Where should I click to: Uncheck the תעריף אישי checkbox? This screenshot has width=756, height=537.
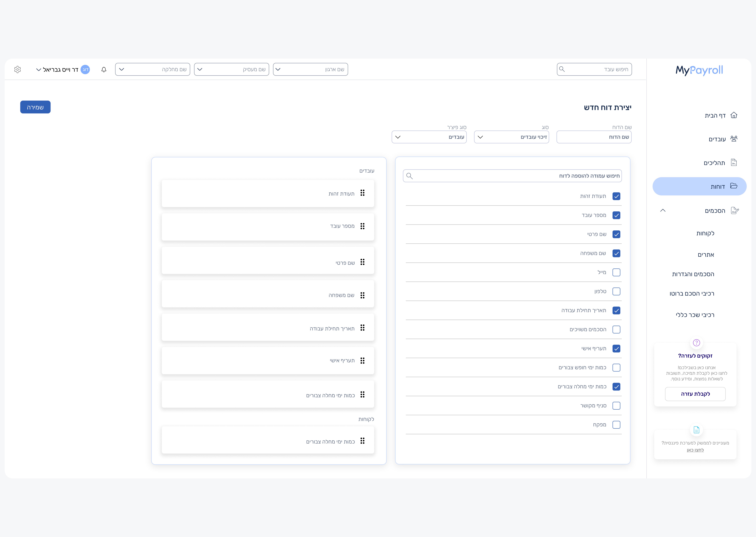(616, 348)
